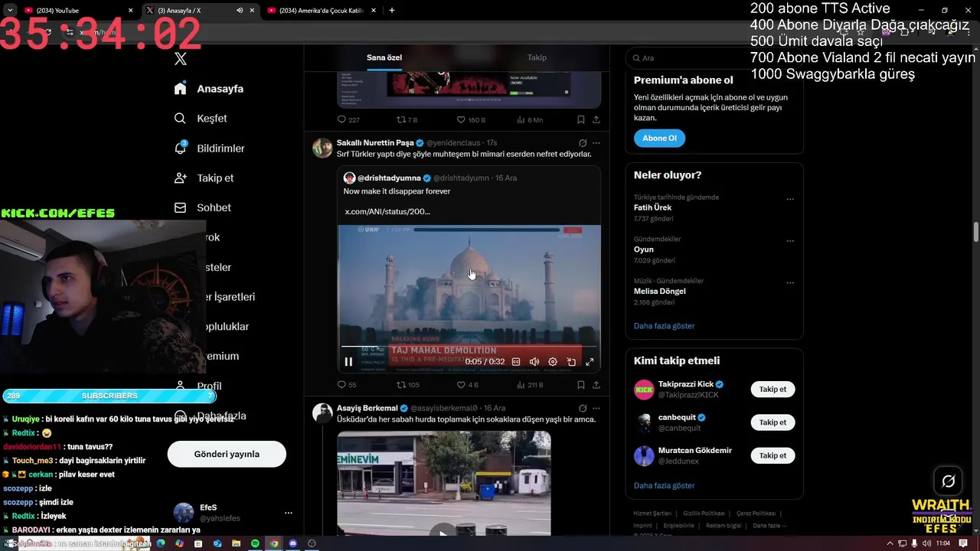Viewport: 980px width, 551px height.
Task: Open the Melisa Döngel trending topic
Action: coord(659,292)
